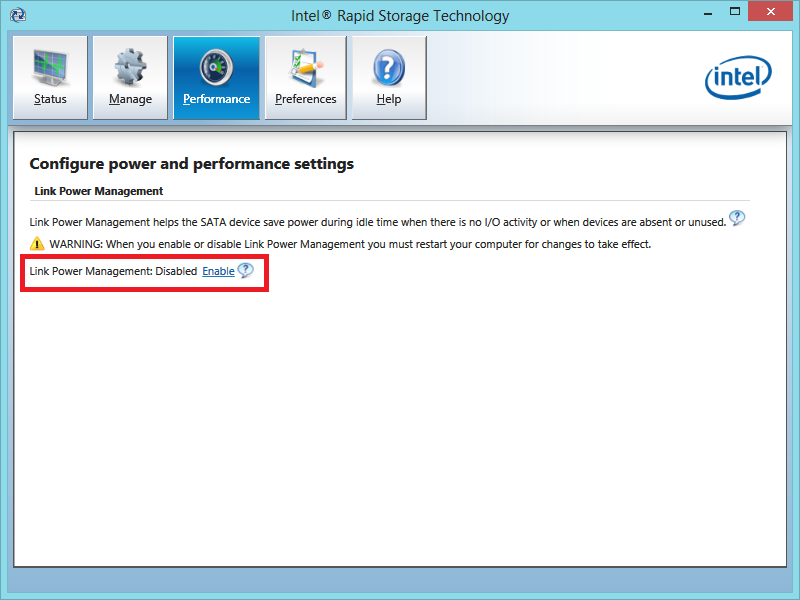Click the Intel logo
Screen dimensions: 800x600
pos(738,77)
